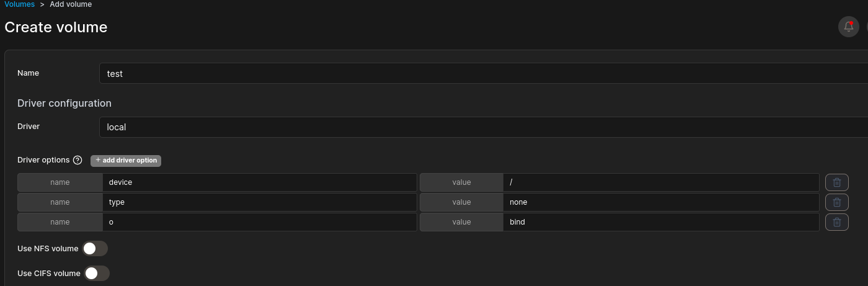Enable the Use NFS volume toggle
Screen dimensions: 868x286
(x=95, y=249)
